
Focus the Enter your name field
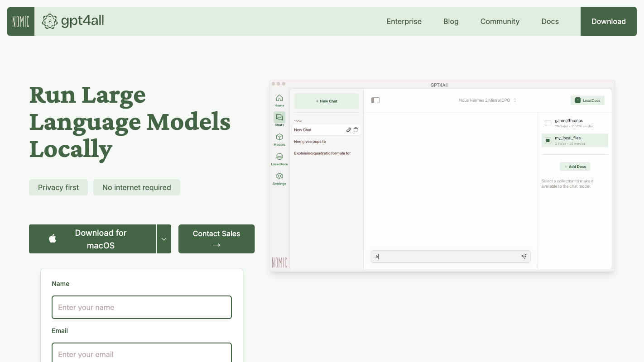pos(142,307)
